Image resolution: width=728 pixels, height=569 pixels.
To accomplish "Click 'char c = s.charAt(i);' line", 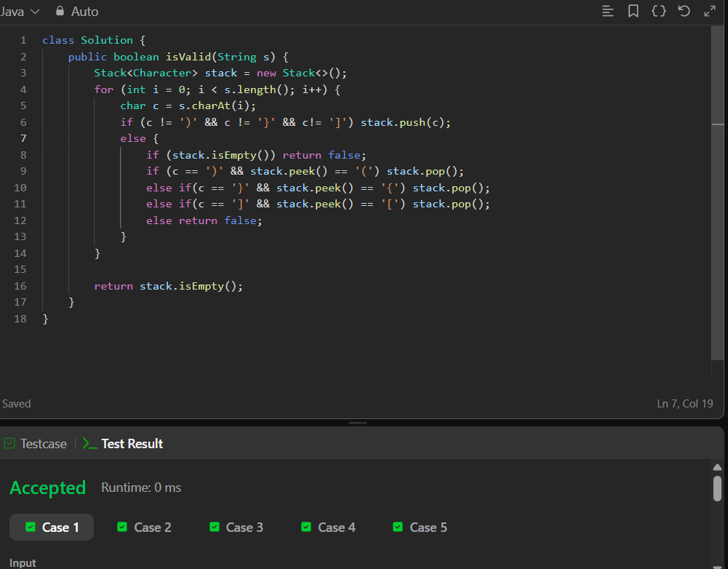I will point(188,106).
